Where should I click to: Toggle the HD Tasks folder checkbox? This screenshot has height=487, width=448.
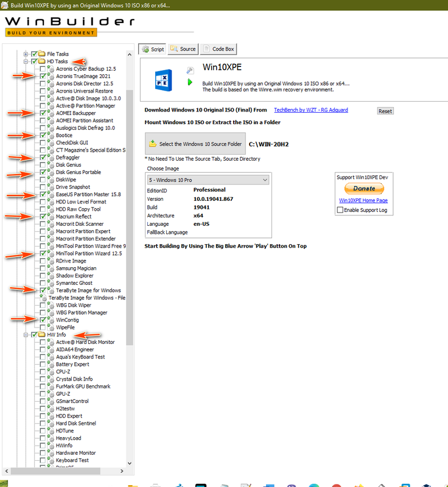click(x=34, y=61)
